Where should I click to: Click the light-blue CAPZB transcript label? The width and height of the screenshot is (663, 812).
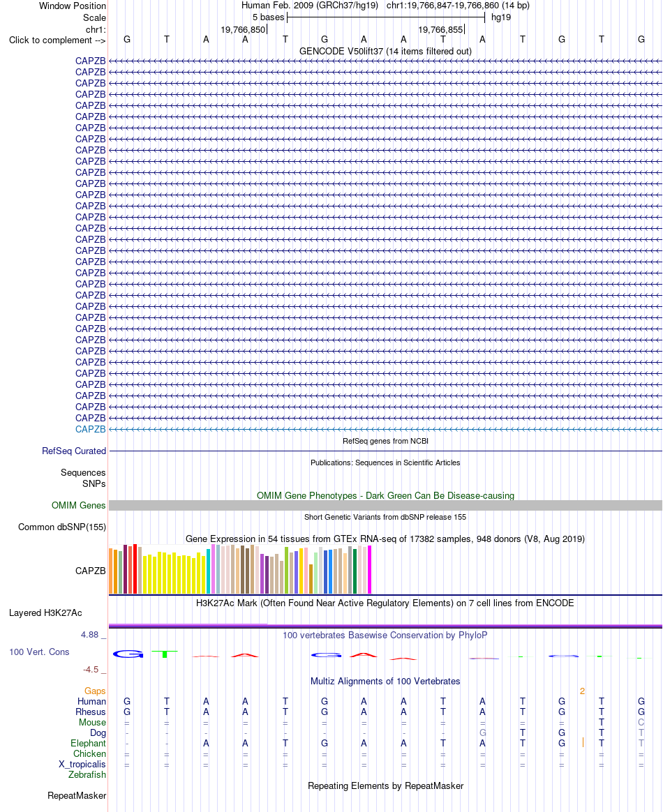pos(90,429)
